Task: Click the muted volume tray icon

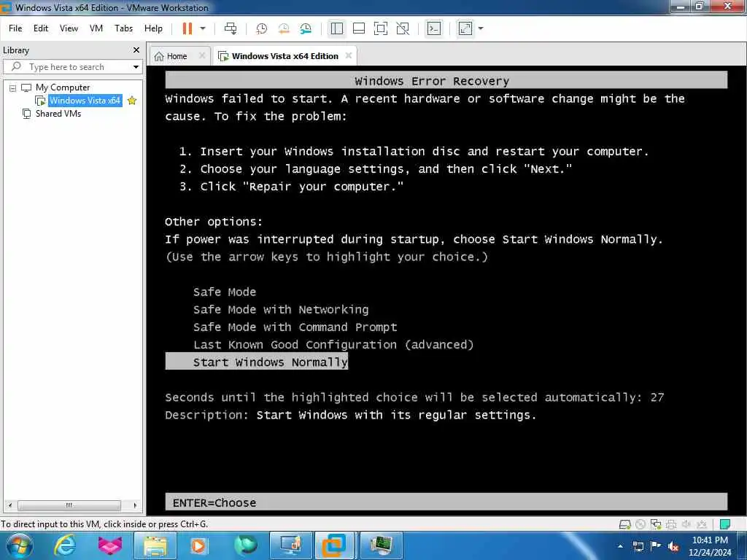Action: tap(673, 546)
